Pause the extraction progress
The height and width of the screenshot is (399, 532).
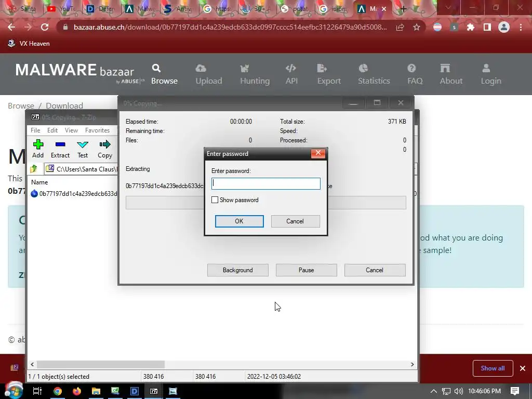(x=307, y=270)
